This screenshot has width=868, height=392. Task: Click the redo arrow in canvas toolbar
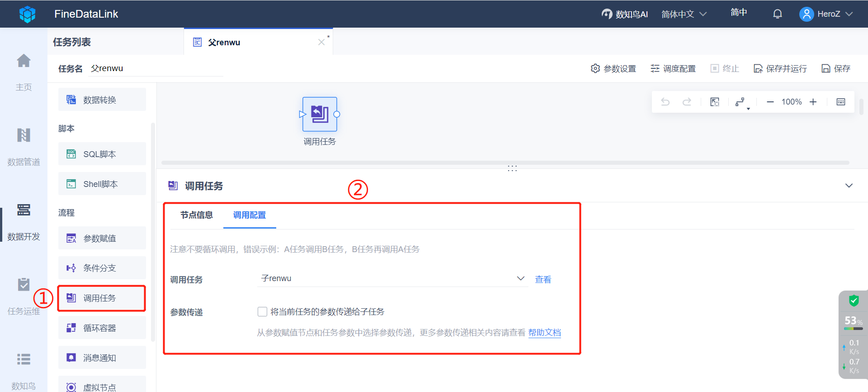coord(687,102)
